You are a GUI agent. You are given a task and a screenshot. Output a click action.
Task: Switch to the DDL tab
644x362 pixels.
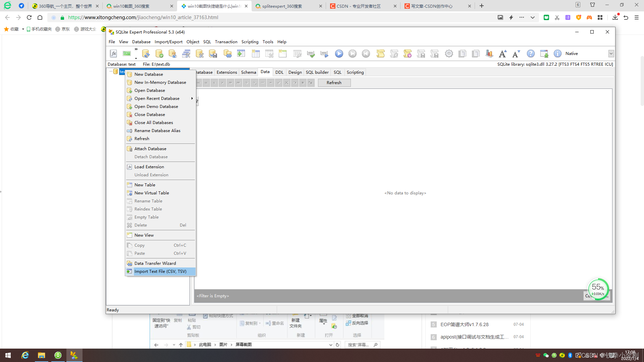(279, 72)
